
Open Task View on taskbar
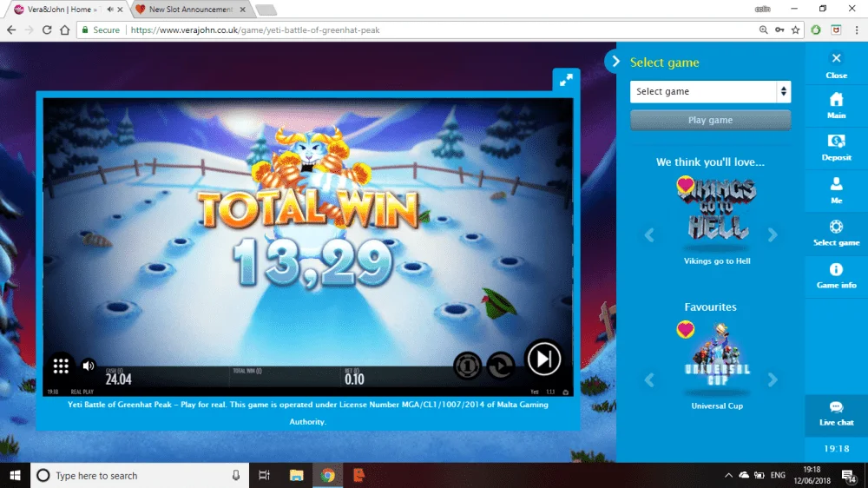point(264,475)
